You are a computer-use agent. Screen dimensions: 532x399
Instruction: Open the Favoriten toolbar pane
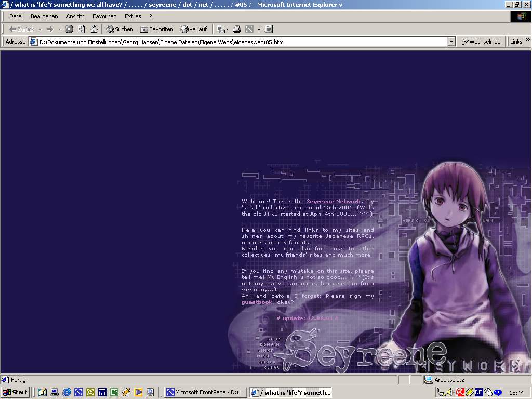click(x=157, y=29)
